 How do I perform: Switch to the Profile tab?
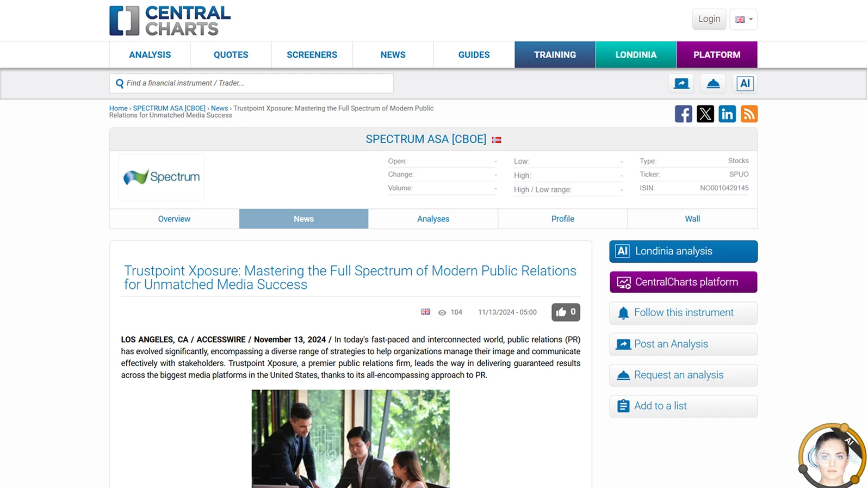563,219
